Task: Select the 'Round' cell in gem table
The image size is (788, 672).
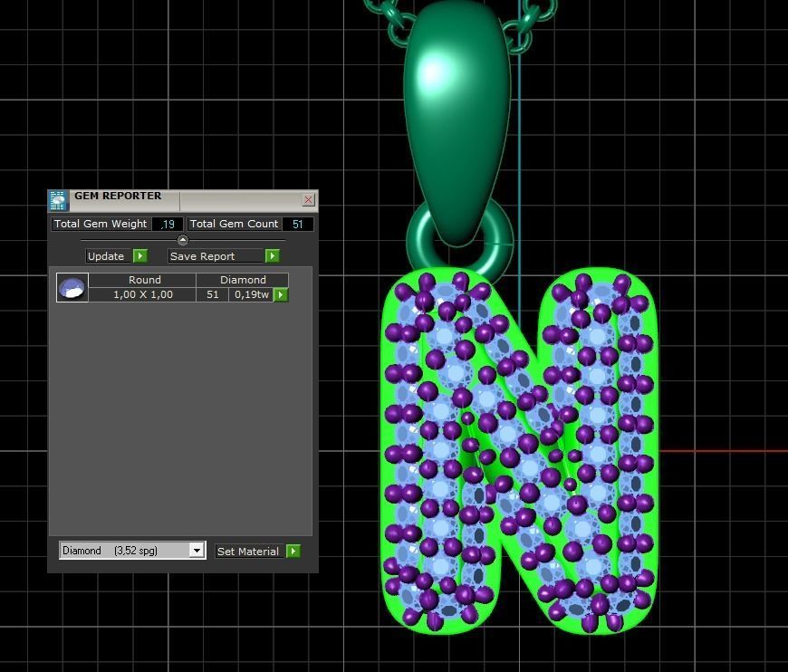Action: point(142,280)
